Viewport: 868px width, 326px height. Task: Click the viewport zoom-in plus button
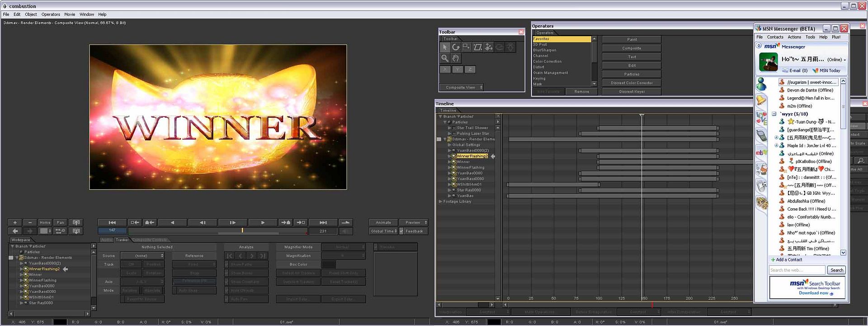(x=15, y=222)
